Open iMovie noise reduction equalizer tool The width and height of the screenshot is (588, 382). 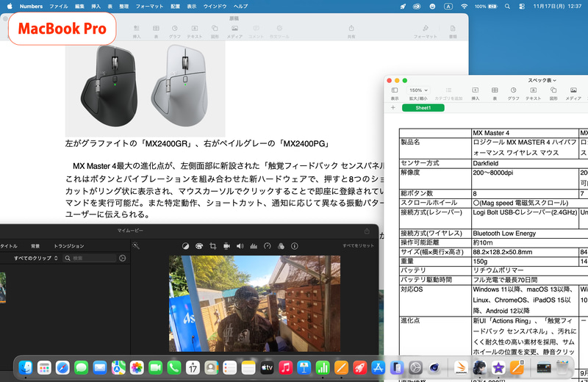tap(254, 246)
